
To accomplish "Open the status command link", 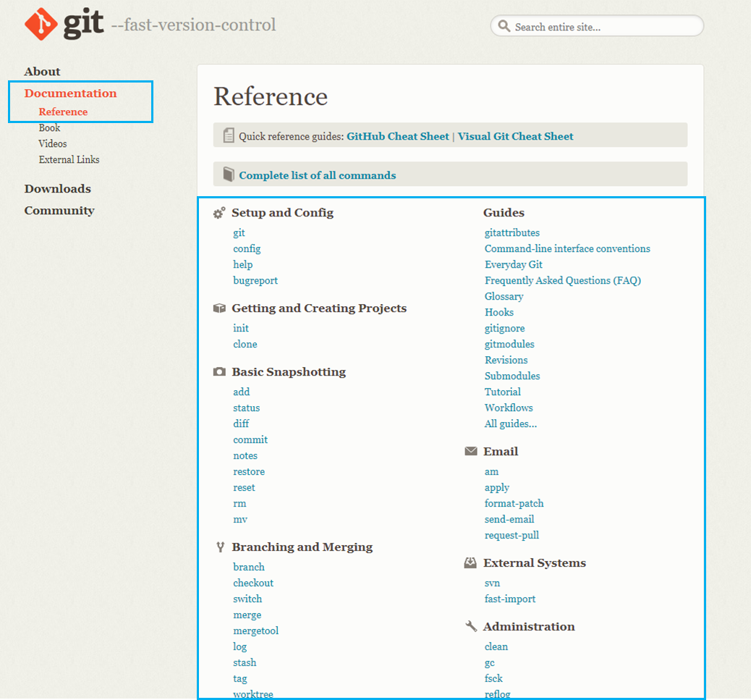I will (247, 408).
